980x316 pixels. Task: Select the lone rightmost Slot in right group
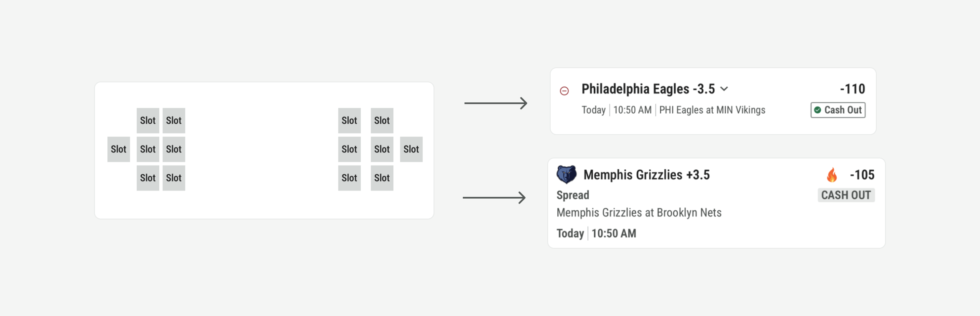coord(411,149)
